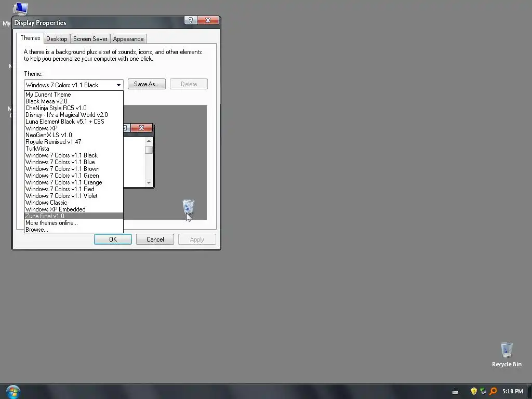This screenshot has width=532, height=399.
Task: Click the Save As... button
Action: (x=147, y=84)
